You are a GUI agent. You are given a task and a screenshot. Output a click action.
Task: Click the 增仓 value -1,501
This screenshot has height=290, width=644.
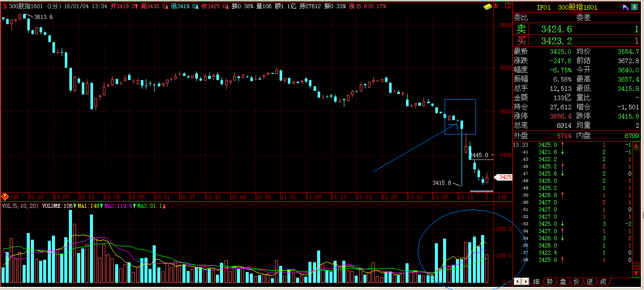point(630,107)
